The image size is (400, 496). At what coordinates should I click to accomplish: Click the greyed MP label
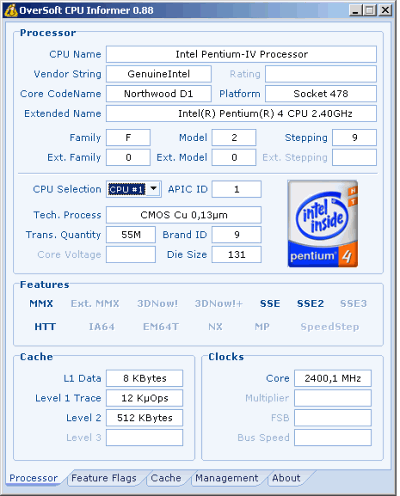[x=262, y=327]
